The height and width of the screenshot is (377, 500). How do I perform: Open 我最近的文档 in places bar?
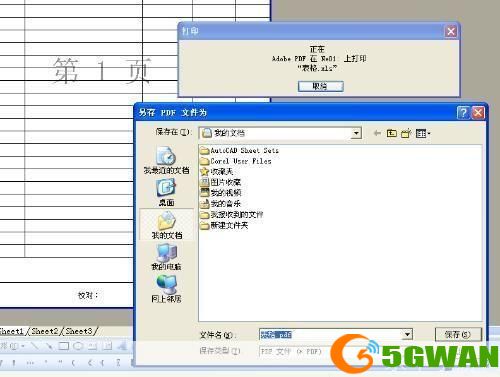166,160
